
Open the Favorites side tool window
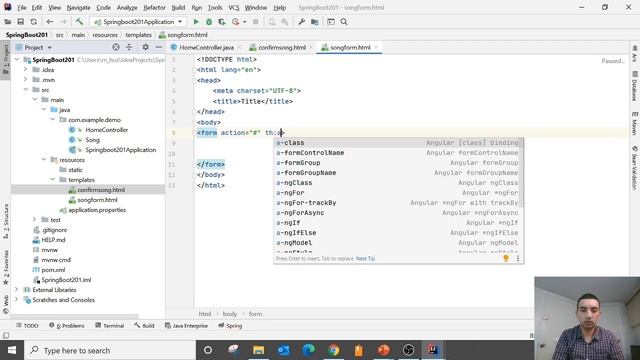pyautogui.click(x=6, y=267)
